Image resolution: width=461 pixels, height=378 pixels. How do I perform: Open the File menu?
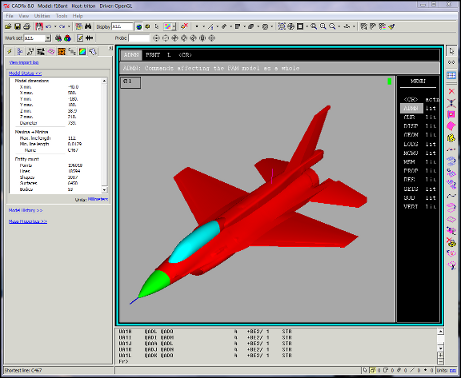tap(10, 16)
